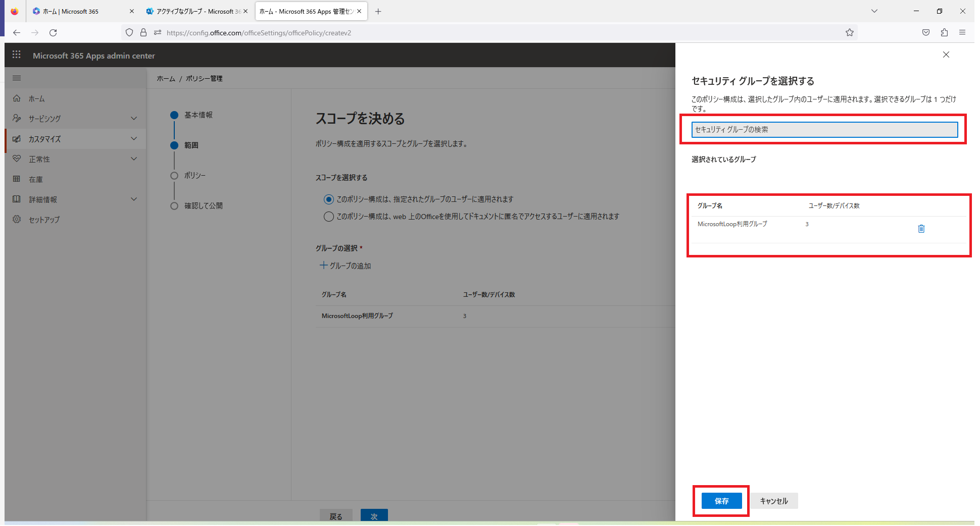Click the セットアップ gear icon in sidebar
980x526 pixels.
(x=17, y=219)
